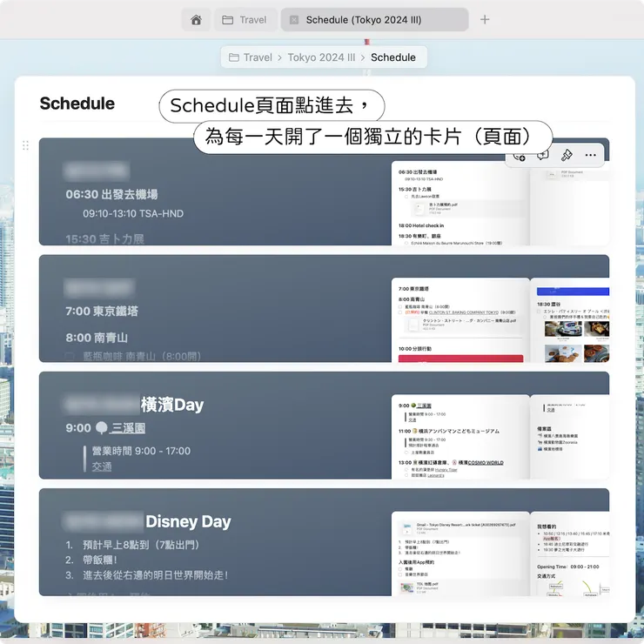Open the paintbrush style icon
The height and width of the screenshot is (644, 644).
point(567,155)
